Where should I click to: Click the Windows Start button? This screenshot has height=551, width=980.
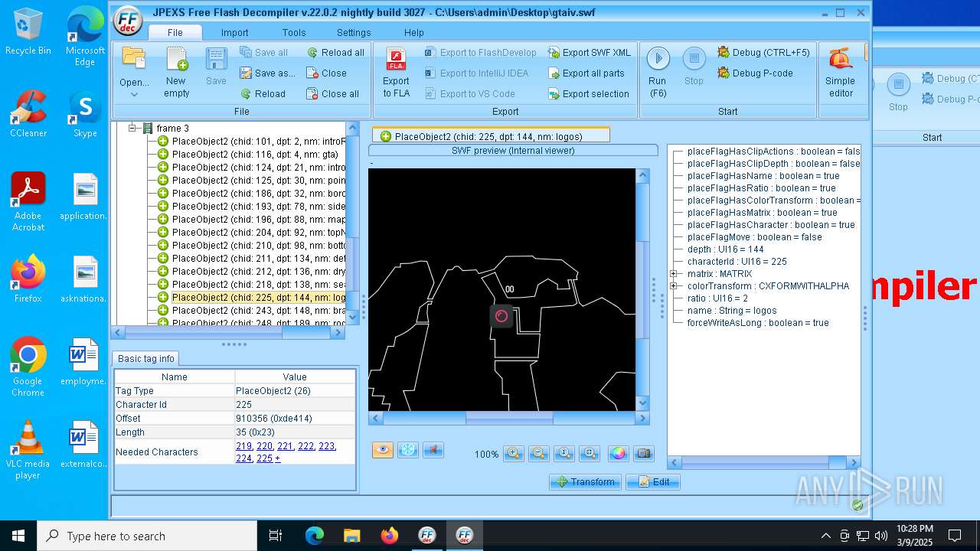pyautogui.click(x=18, y=536)
